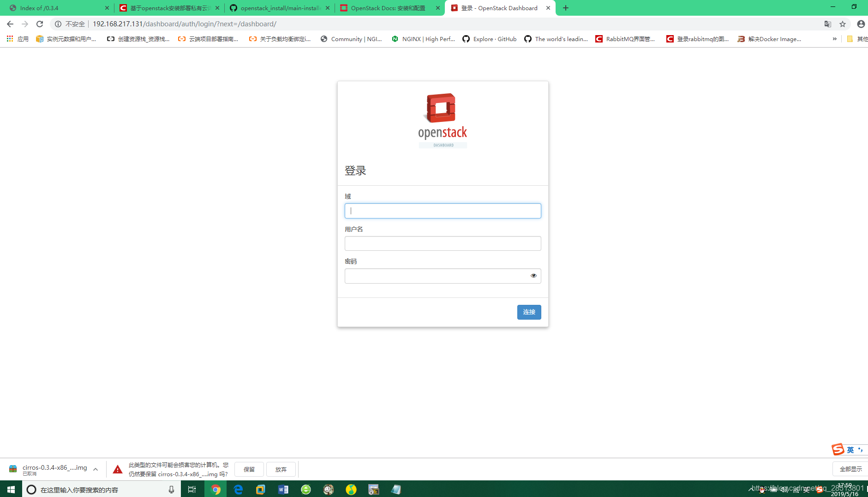Click 全部显示 to show all downloads
Viewport: 868px width, 497px height.
click(850, 469)
